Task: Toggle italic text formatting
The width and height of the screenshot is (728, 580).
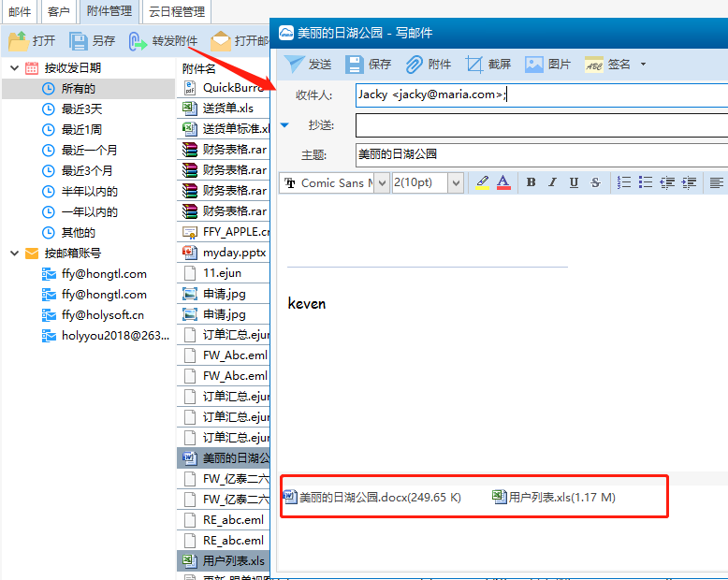Action: [552, 182]
